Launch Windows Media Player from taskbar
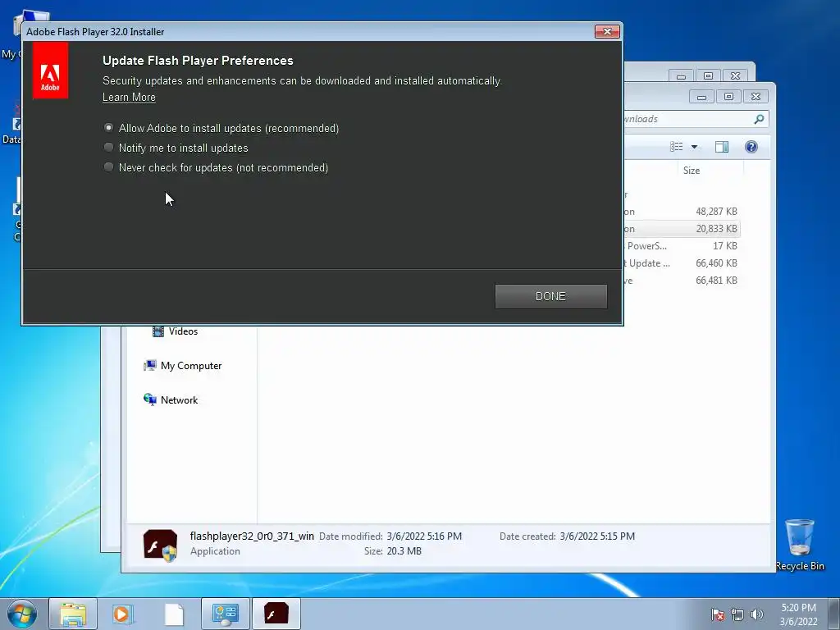The width and height of the screenshot is (840, 630). click(123, 614)
